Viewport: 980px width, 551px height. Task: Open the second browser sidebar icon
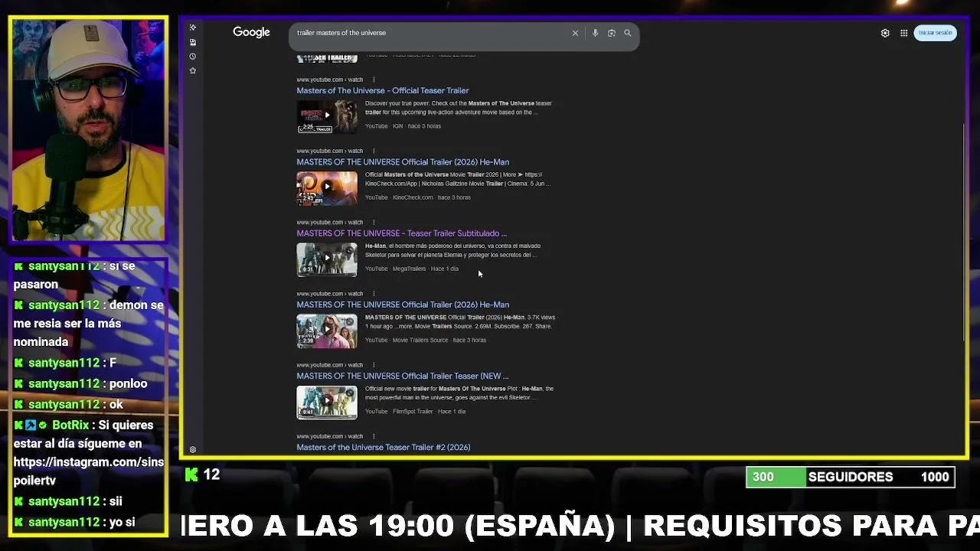pos(193,42)
